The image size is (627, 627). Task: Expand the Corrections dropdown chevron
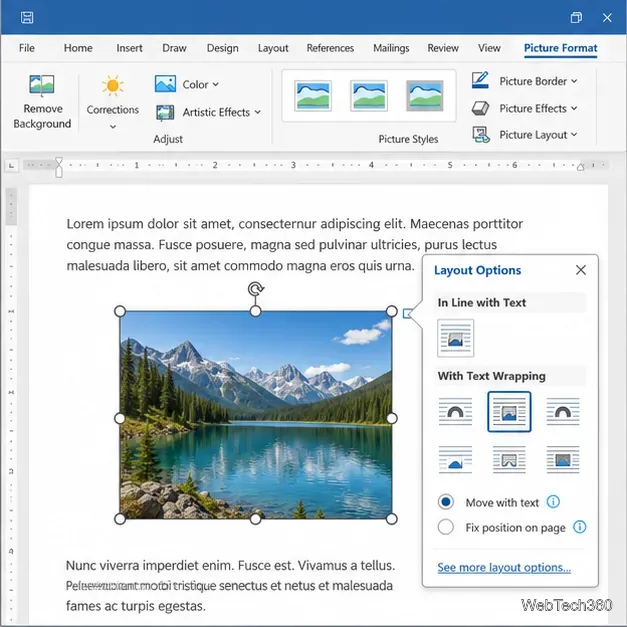pyautogui.click(x=113, y=127)
